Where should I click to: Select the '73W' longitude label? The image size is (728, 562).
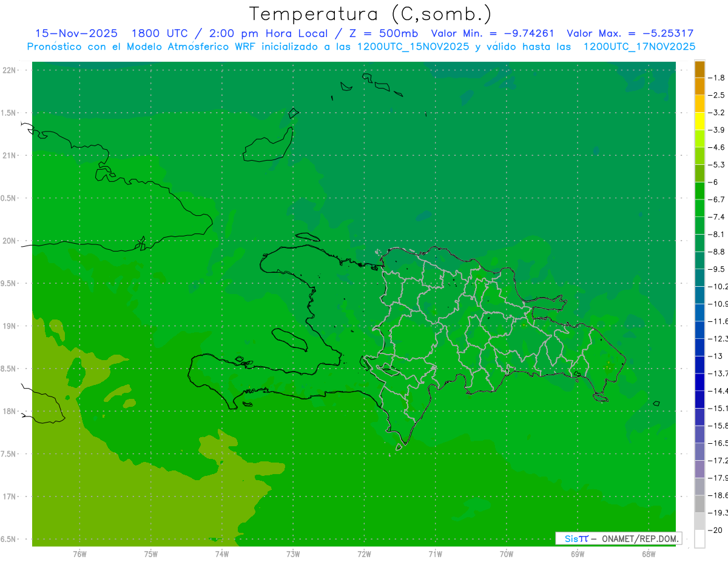293,554
